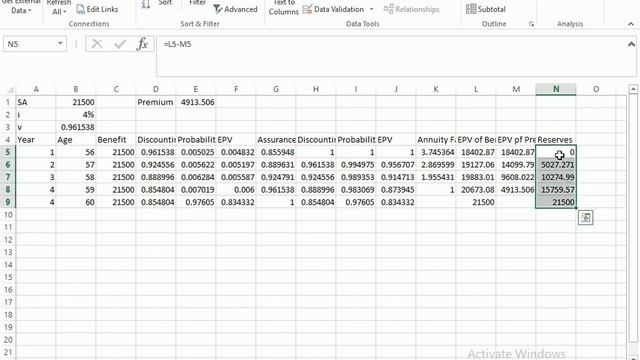The image size is (640, 360).
Task: Select cell with 3.745364
Action: point(436,152)
